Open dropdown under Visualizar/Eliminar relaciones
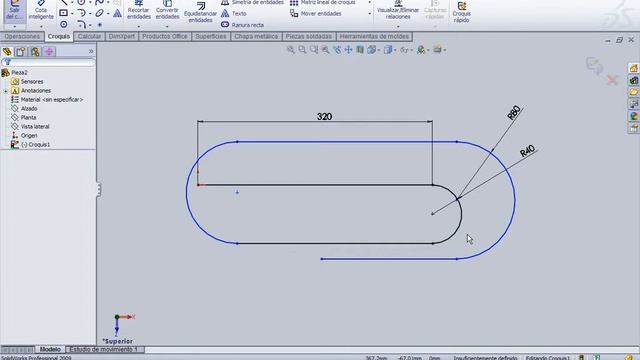The width and height of the screenshot is (640, 360). coord(398,27)
